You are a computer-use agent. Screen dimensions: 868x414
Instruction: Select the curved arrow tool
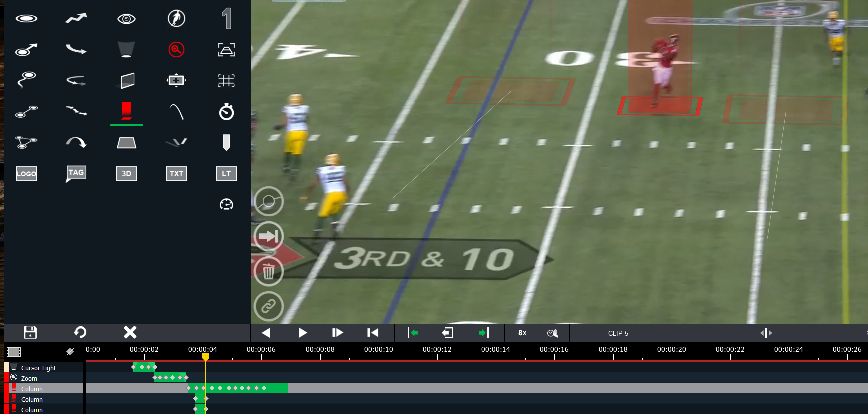76,143
